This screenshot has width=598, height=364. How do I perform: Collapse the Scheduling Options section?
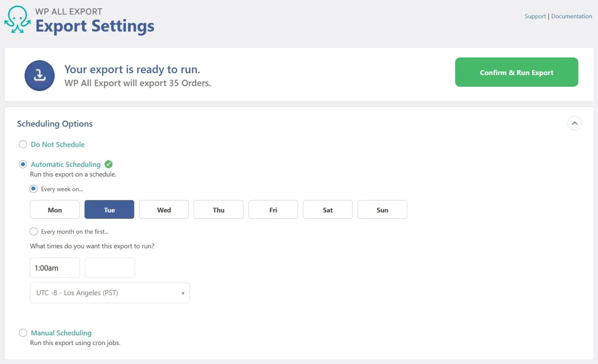click(x=575, y=123)
